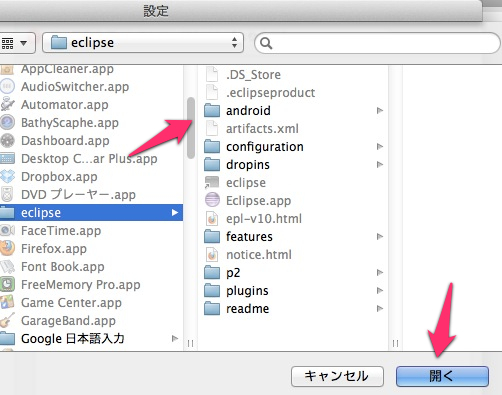Click the left column resize handle
Image resolution: width=502 pixels, height=395 pixels.
[190, 343]
